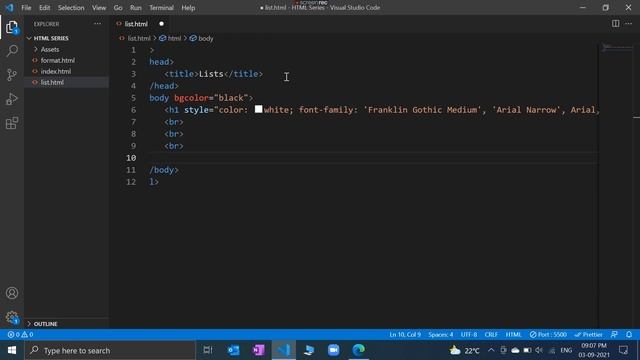This screenshot has width=640, height=360.
Task: Open index.html in the explorer
Action: point(56,71)
